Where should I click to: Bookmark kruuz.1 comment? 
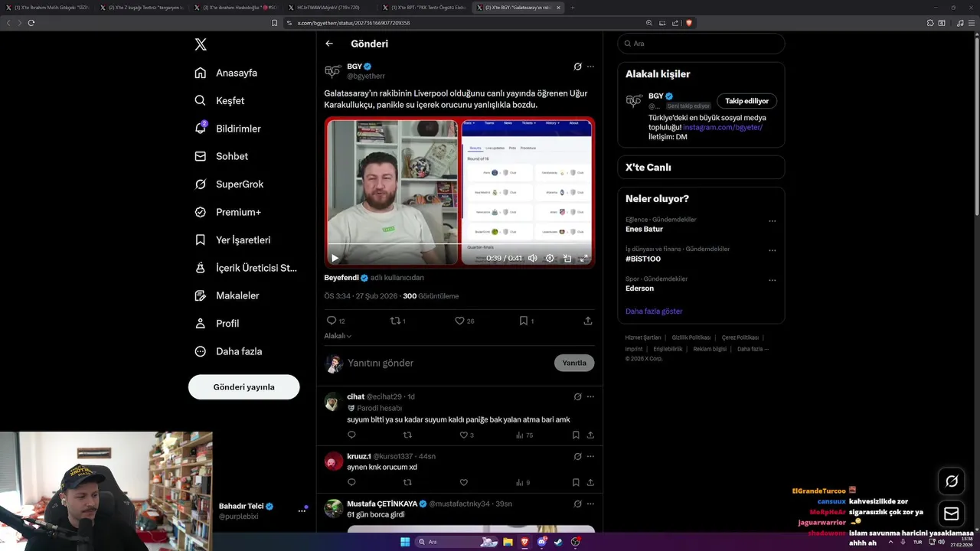[x=576, y=482]
